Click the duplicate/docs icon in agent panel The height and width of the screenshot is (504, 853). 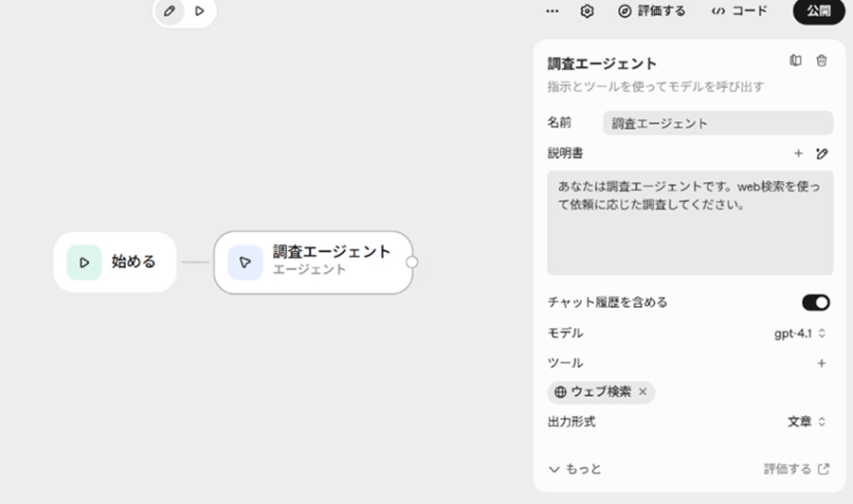click(x=795, y=61)
